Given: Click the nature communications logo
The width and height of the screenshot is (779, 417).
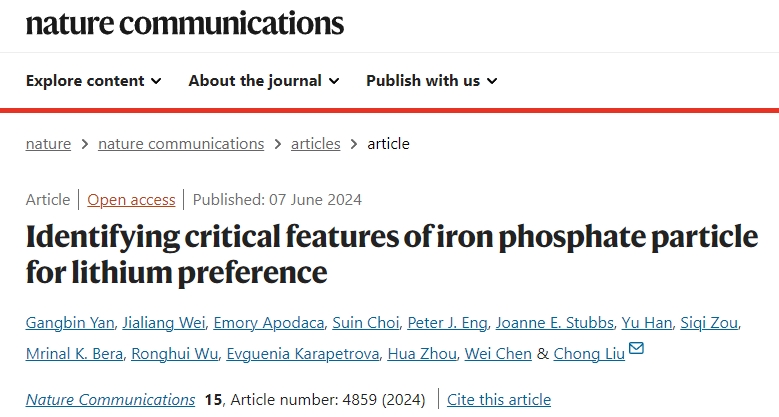Looking at the screenshot, I should click(185, 23).
